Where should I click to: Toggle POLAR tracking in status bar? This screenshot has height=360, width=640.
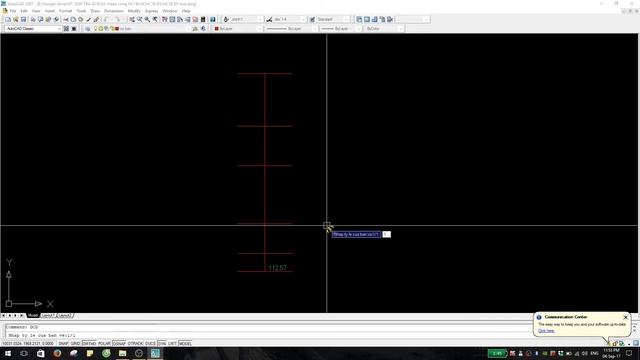(104, 344)
